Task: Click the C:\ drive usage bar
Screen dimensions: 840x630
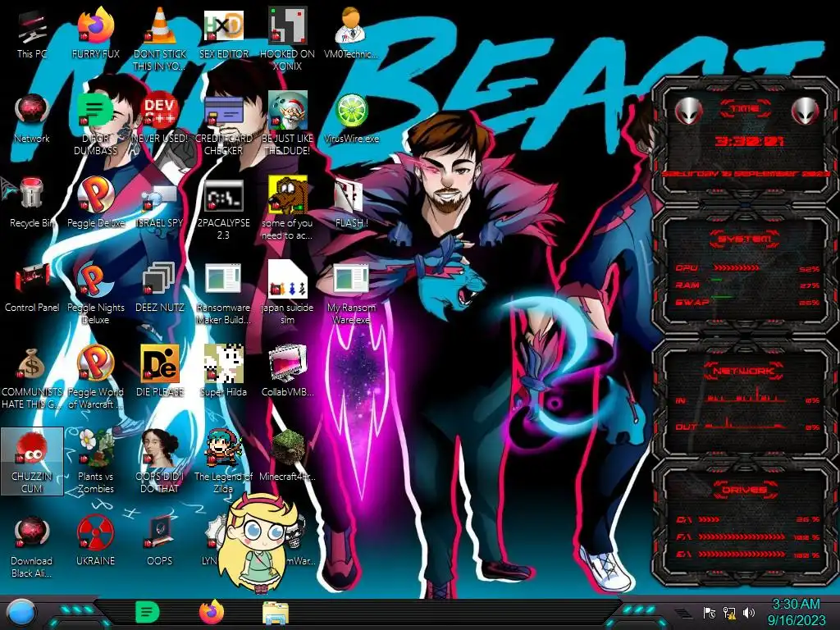Action: [709, 519]
